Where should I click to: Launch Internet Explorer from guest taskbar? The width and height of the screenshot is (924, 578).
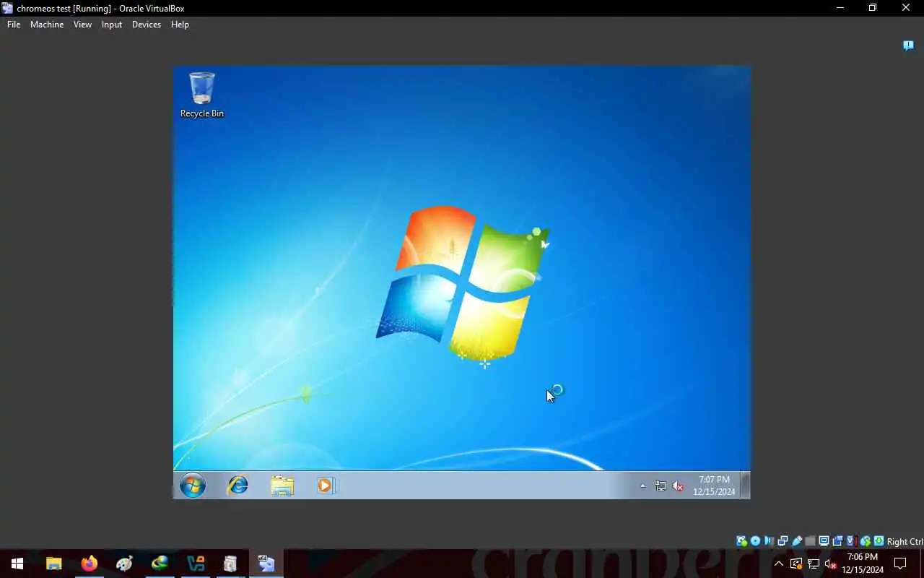tap(237, 486)
